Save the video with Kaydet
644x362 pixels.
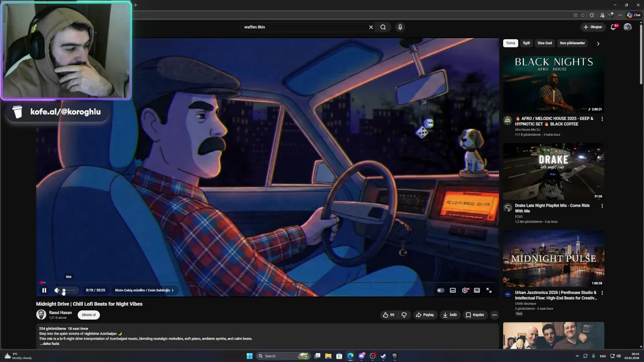pos(474,315)
